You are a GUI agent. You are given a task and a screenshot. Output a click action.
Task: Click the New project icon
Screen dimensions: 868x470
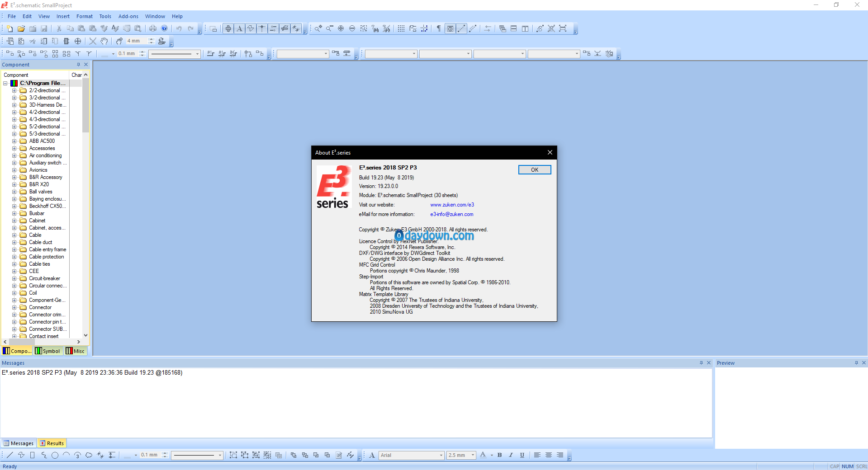tap(10, 28)
